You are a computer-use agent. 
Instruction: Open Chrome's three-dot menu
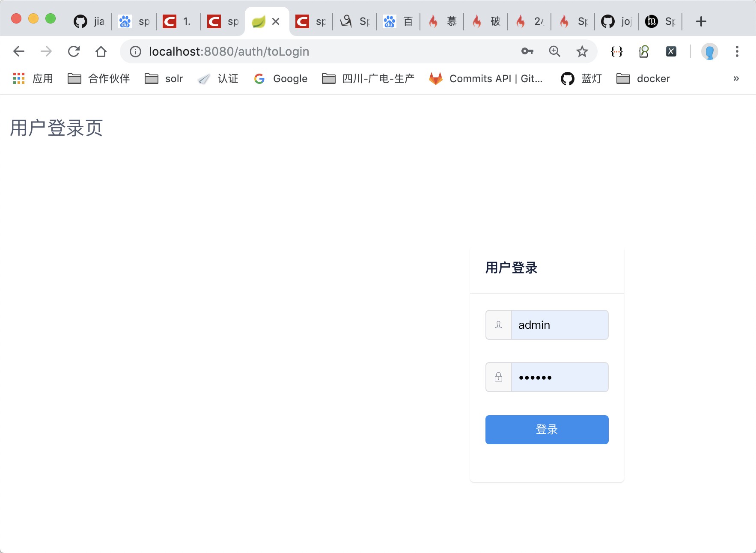737,51
